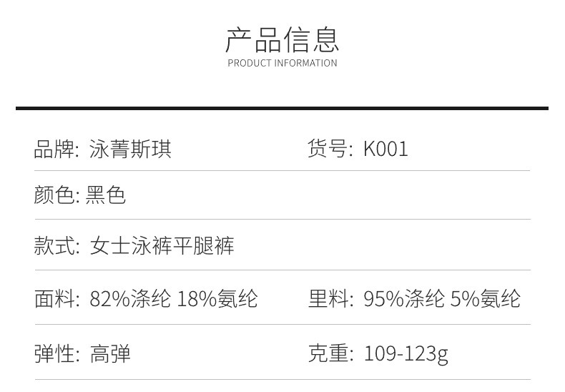Click the thick black divider line

coord(282,108)
